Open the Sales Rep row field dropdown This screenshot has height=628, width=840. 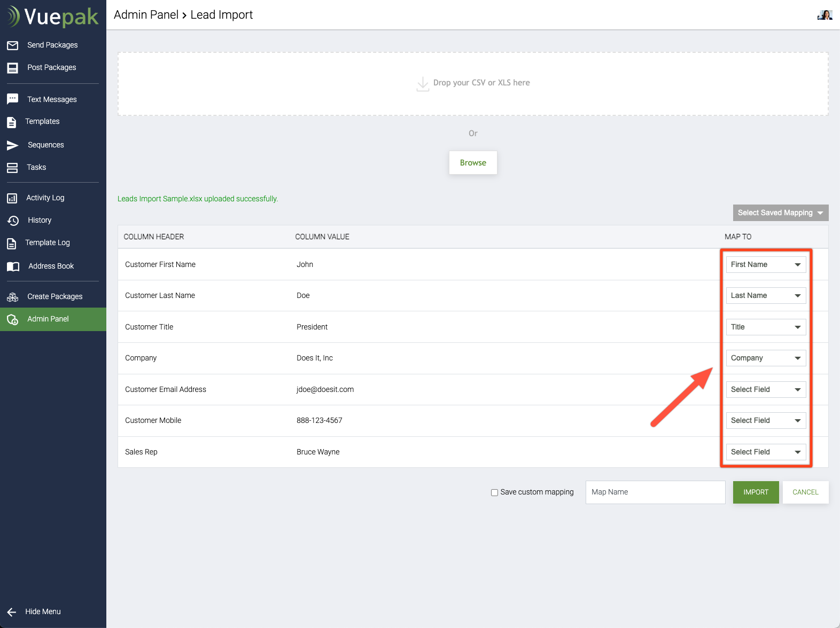pyautogui.click(x=765, y=452)
